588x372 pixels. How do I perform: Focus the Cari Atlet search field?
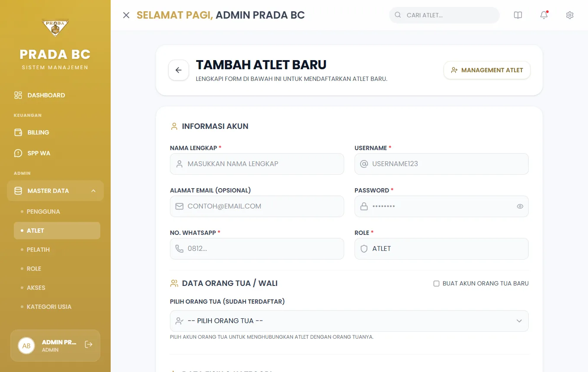444,15
